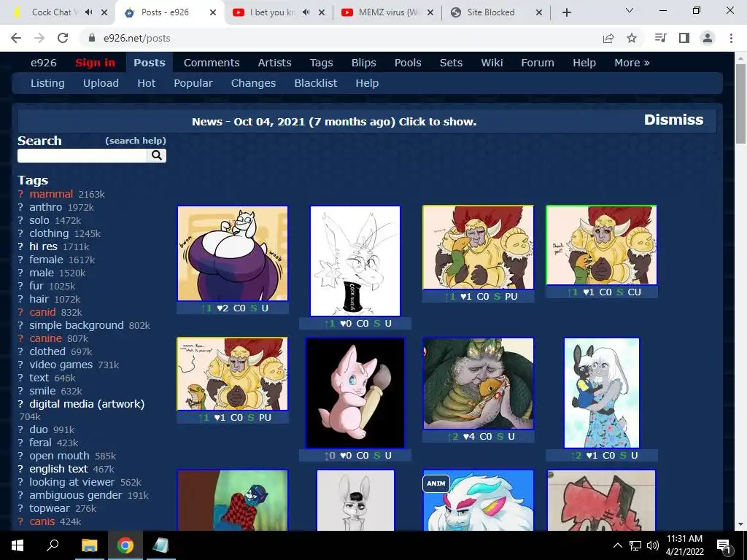Click the browser back arrow
747x560 pixels.
coord(16,38)
